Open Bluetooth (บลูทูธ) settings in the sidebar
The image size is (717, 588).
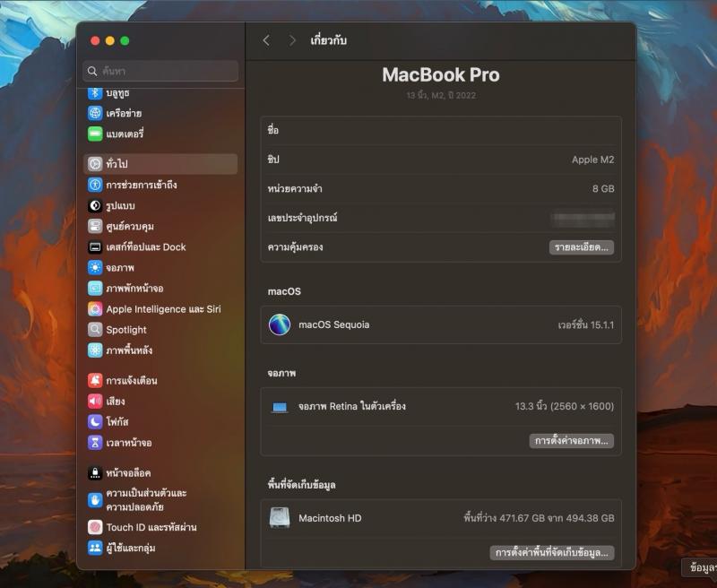pos(161,93)
